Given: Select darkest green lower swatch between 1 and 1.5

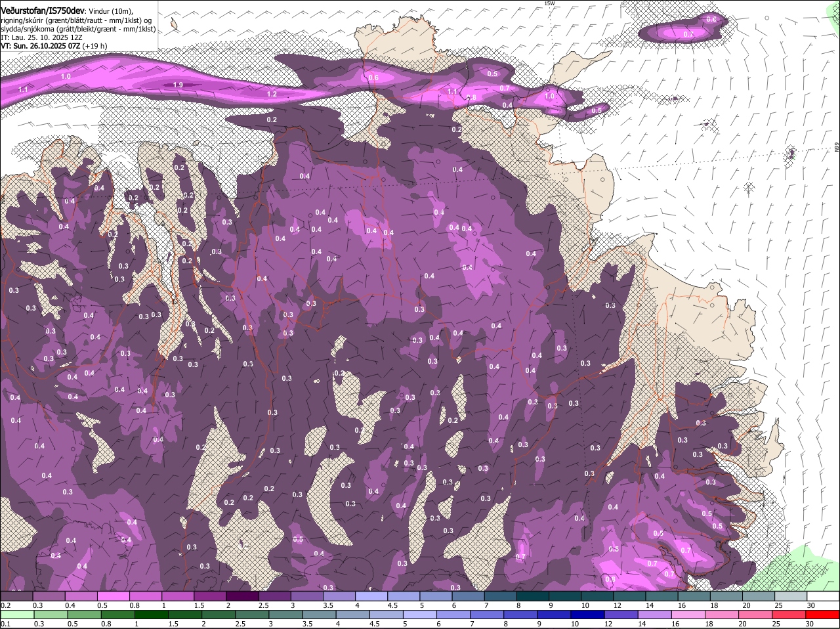Looking at the screenshot, I should (153, 615).
